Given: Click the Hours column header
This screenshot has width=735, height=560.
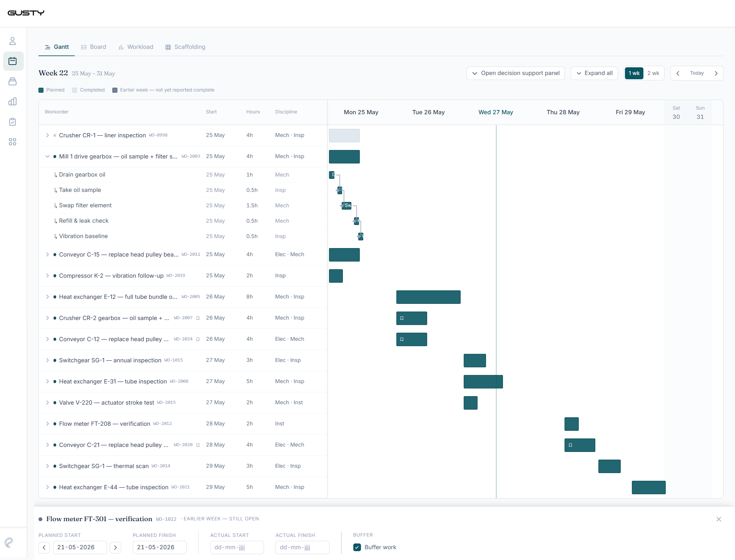Looking at the screenshot, I should tap(253, 112).
